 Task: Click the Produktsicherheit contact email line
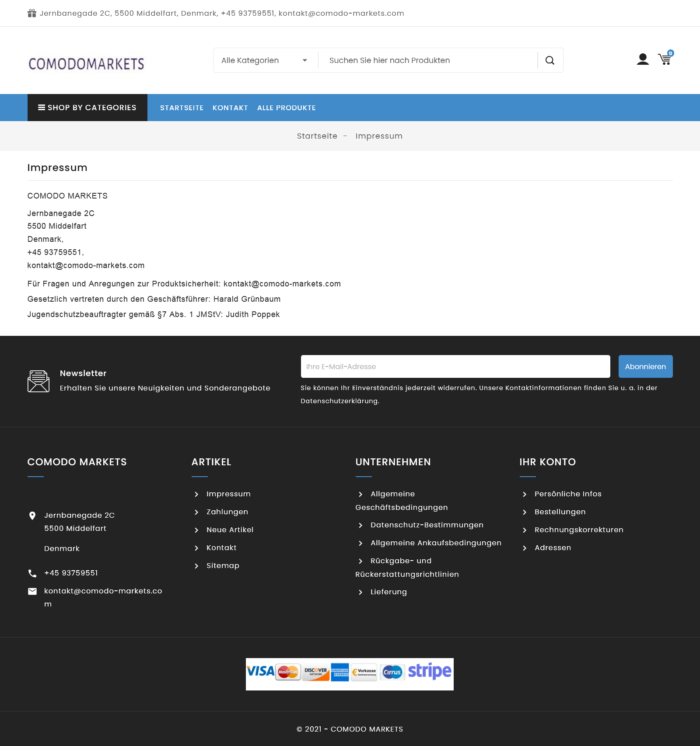pos(184,284)
